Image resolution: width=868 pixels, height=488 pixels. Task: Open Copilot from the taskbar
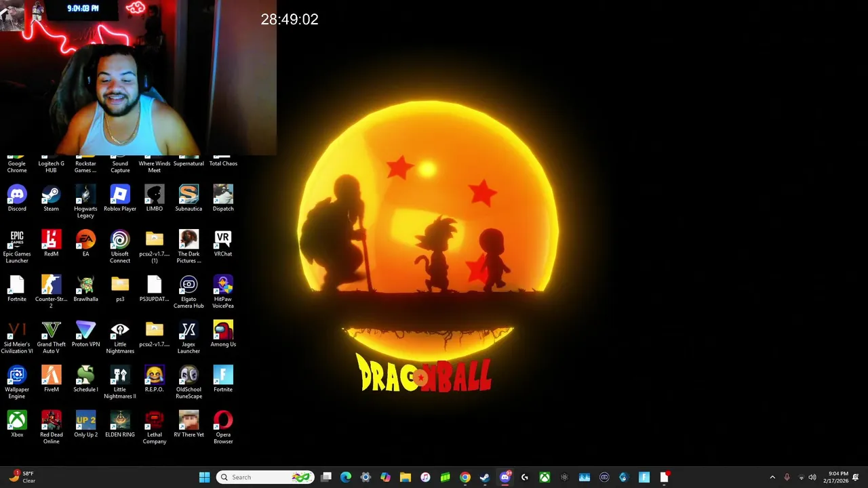pos(385,477)
